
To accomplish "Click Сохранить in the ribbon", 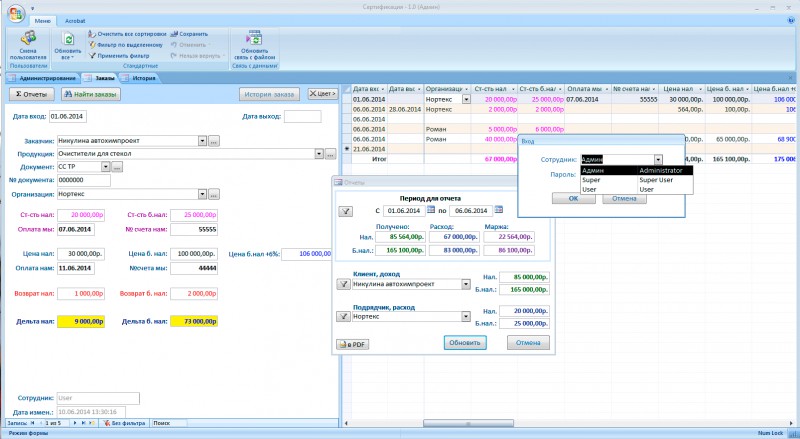I will click(189, 34).
